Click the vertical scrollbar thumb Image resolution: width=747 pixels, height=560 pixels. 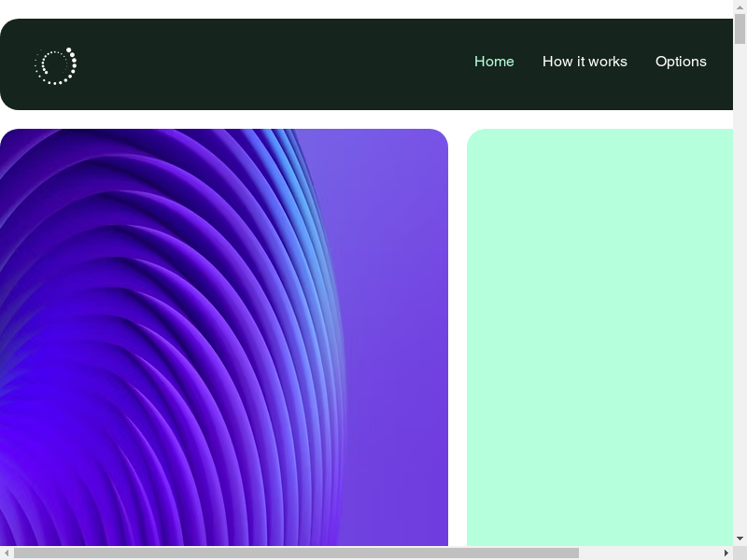(740, 30)
